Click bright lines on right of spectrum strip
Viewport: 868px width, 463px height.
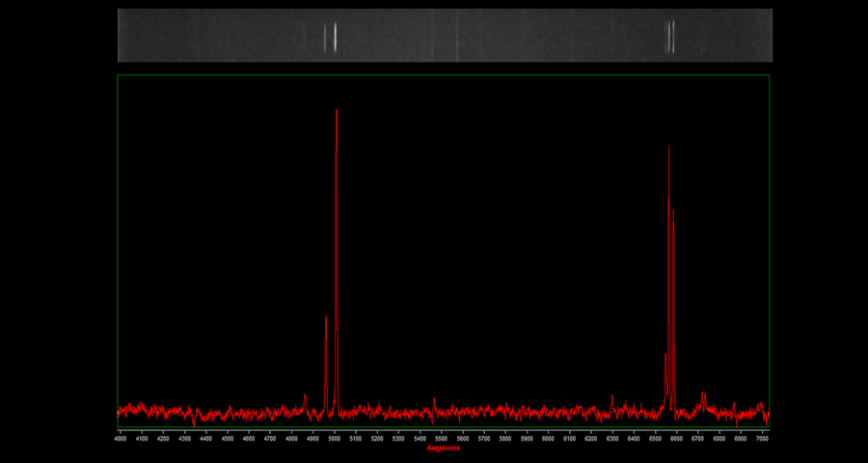[x=669, y=36]
